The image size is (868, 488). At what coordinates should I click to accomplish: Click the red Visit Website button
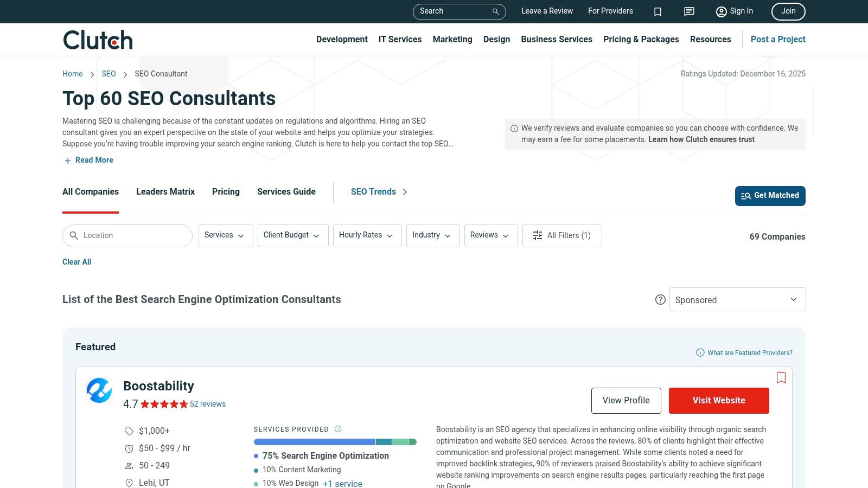[x=719, y=401]
